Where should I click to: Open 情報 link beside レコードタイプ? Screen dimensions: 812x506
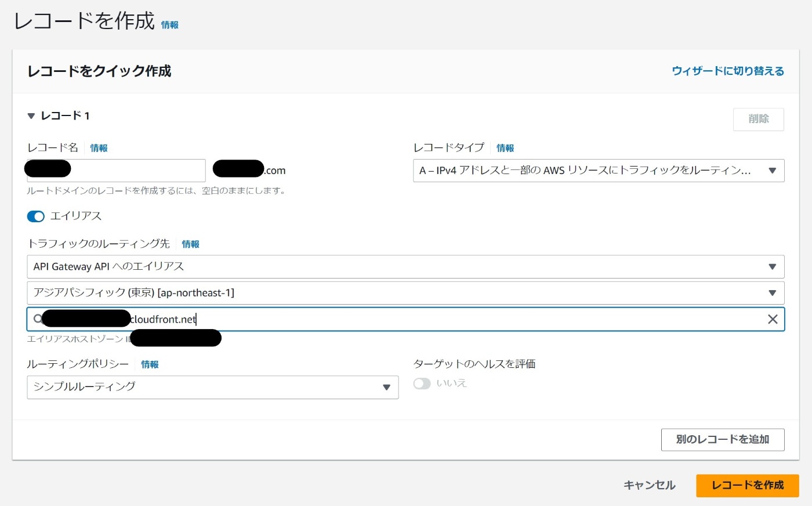(x=505, y=148)
